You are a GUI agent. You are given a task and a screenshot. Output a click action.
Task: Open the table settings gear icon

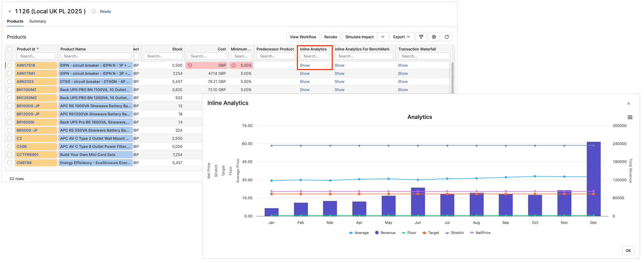pos(434,37)
